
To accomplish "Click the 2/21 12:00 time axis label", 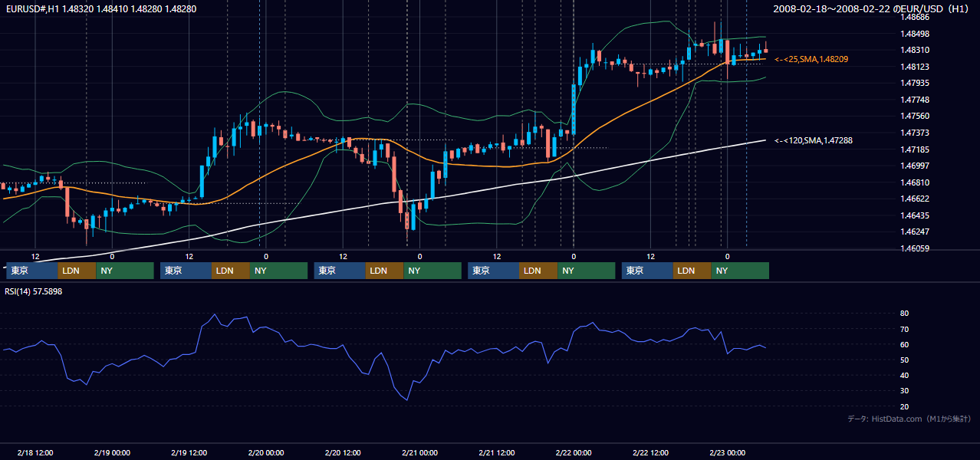I will [496, 452].
